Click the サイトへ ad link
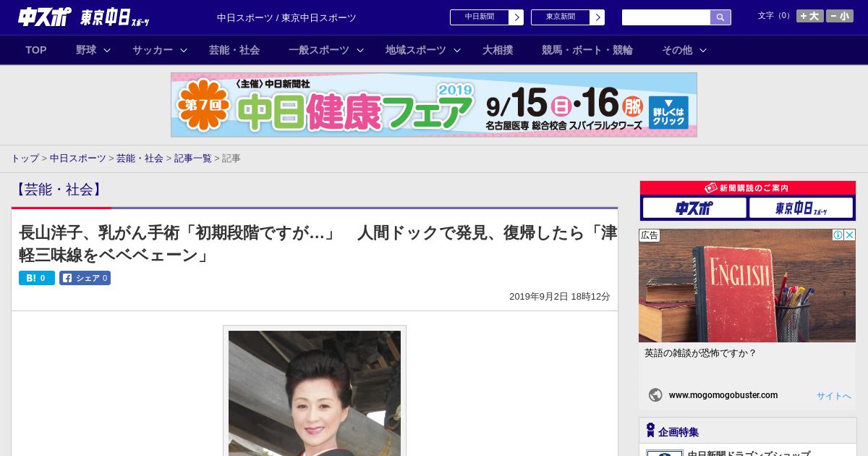This screenshot has width=868, height=456. click(x=834, y=396)
